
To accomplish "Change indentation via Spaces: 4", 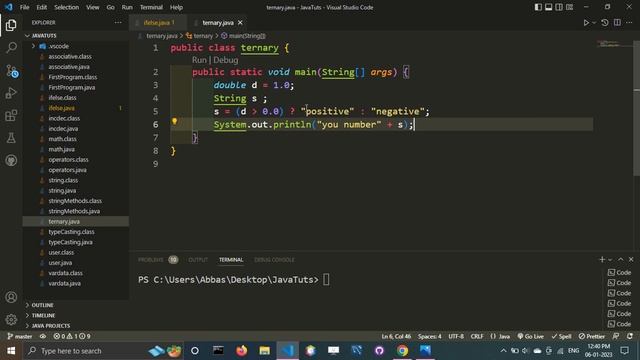I will [x=429, y=336].
